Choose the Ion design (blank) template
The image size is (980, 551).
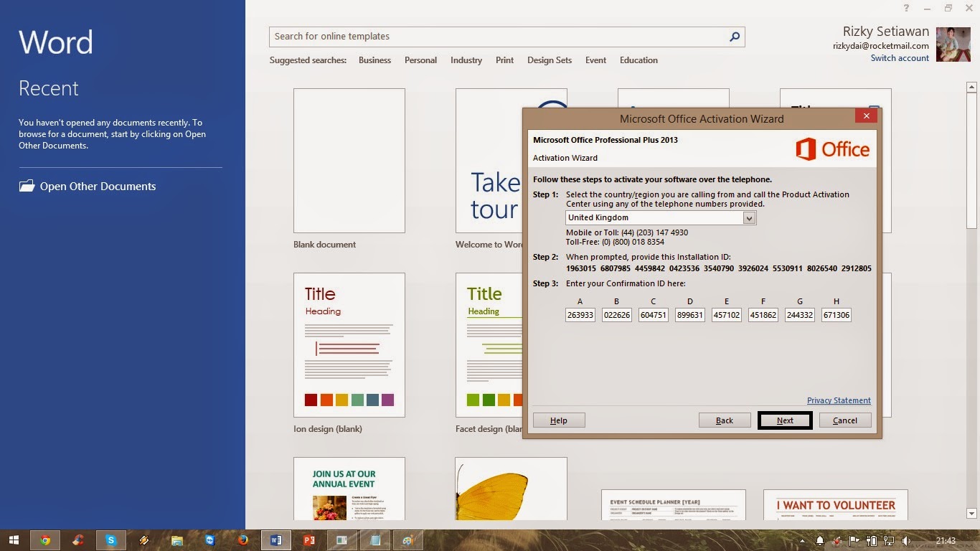pyautogui.click(x=349, y=345)
